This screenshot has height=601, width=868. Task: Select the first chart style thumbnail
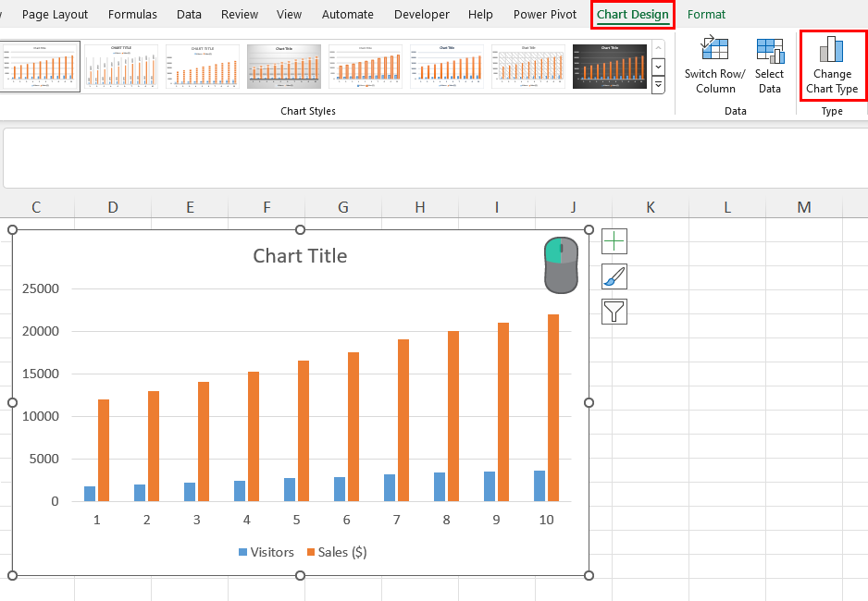tap(40, 67)
